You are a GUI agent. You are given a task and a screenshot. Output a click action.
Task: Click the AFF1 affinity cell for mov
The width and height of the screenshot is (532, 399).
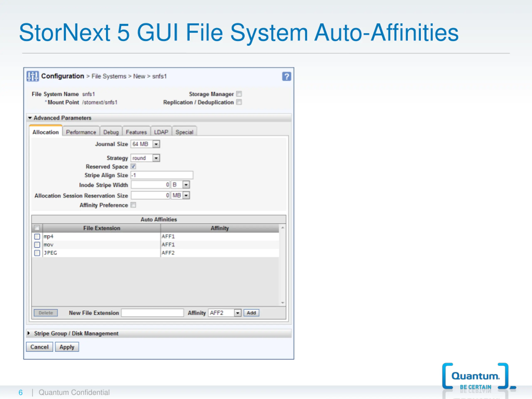pyautogui.click(x=220, y=245)
